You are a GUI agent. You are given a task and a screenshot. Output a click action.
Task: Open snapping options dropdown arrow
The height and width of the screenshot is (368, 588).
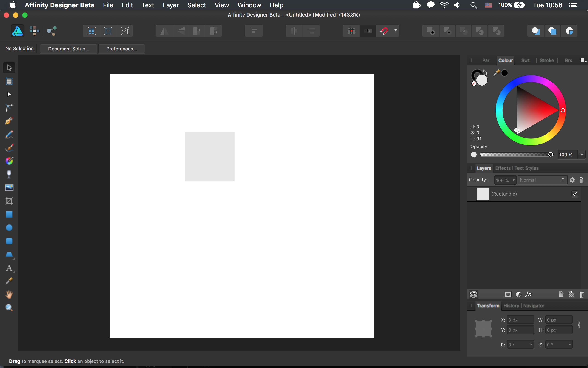(x=396, y=31)
